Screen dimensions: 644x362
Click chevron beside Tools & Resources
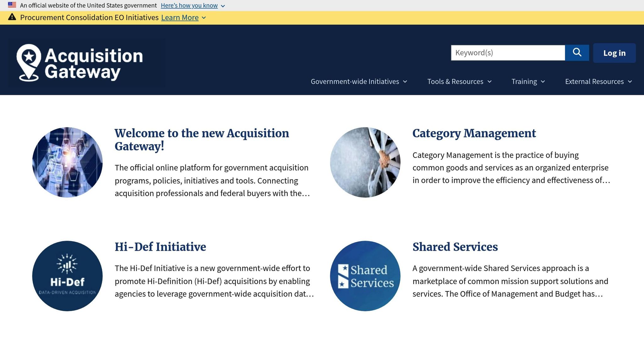coord(489,82)
